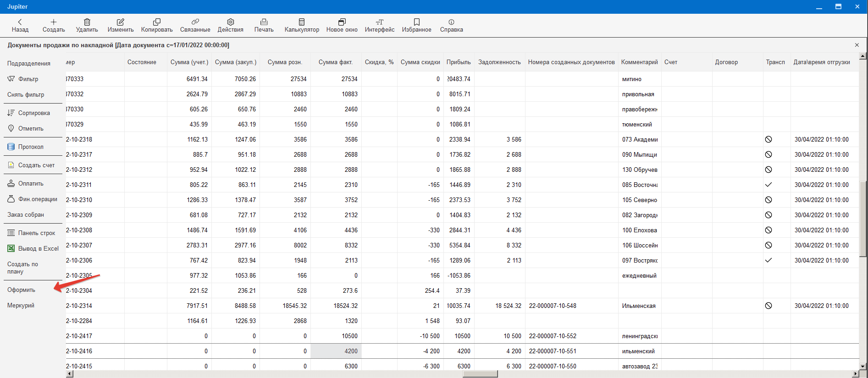Click Оплатить in the sidebar
This screenshot has width=868, height=378.
[26, 183]
